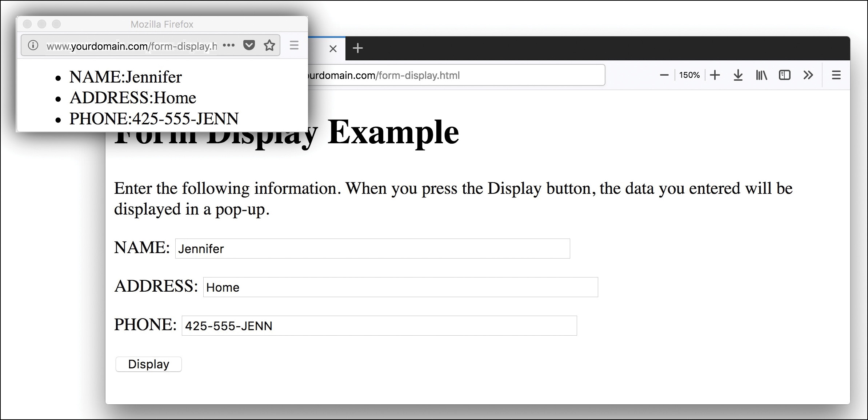
Task: Click the site information icon in the popup
Action: pyautogui.click(x=32, y=45)
